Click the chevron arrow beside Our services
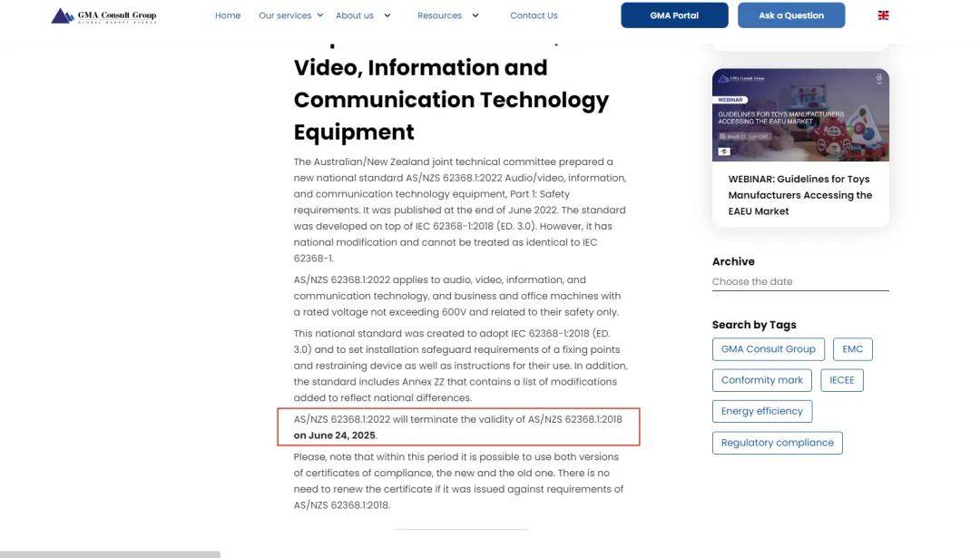The width and height of the screenshot is (980, 558). pos(319,15)
